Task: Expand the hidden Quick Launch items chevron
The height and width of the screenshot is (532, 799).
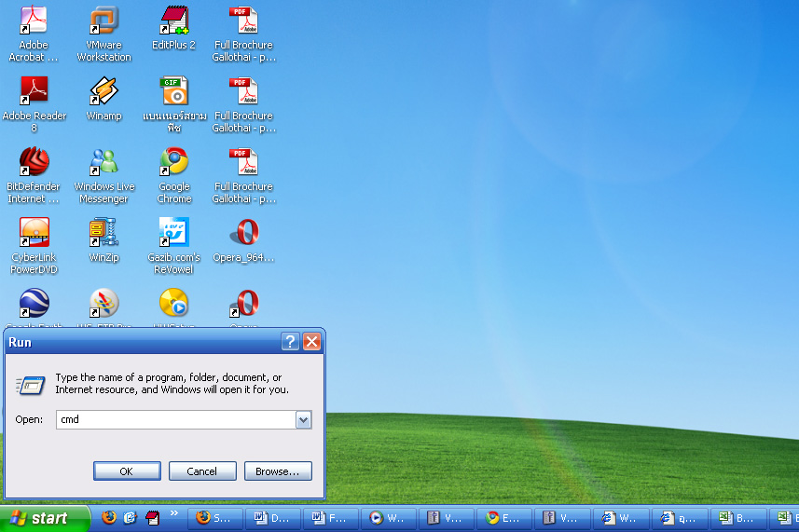Action: (x=174, y=512)
